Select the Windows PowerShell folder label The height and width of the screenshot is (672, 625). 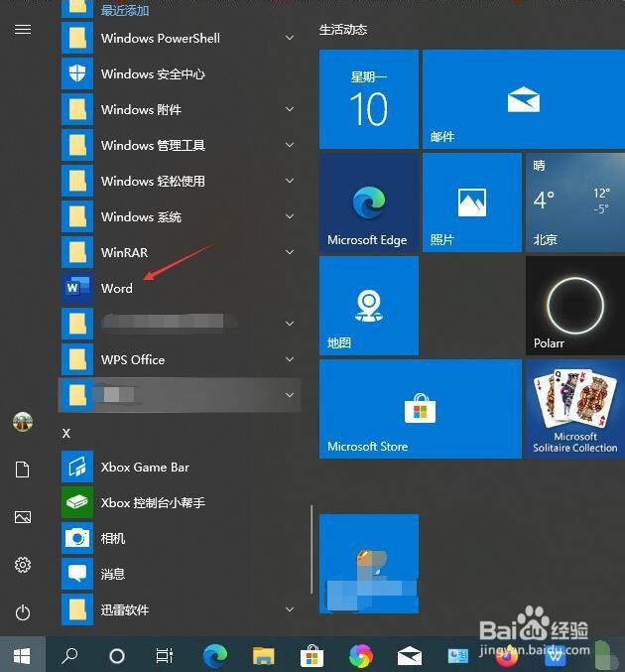tap(161, 38)
